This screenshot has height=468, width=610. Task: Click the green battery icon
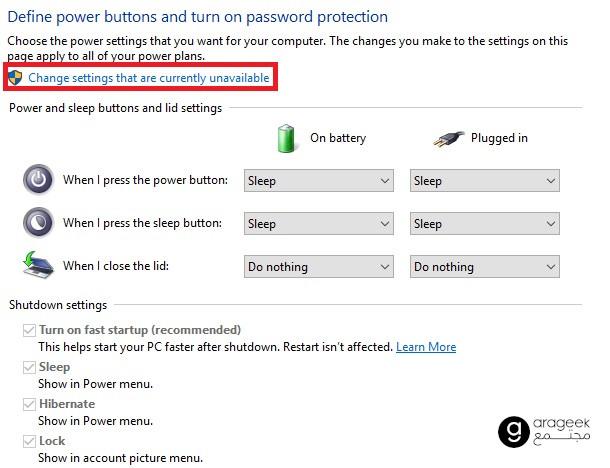[287, 138]
